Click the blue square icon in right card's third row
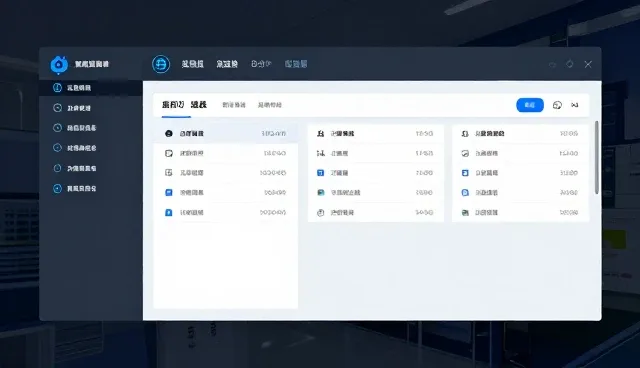 click(x=465, y=173)
